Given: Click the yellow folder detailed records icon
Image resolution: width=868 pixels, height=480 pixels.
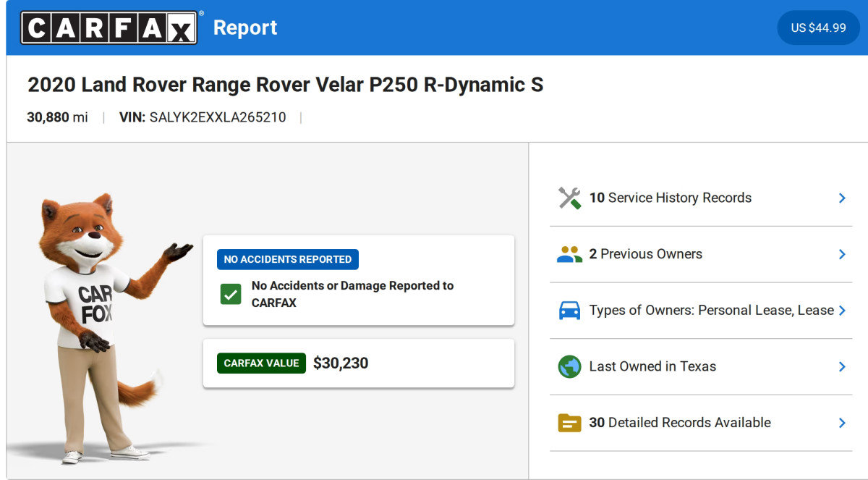Looking at the screenshot, I should point(570,423).
